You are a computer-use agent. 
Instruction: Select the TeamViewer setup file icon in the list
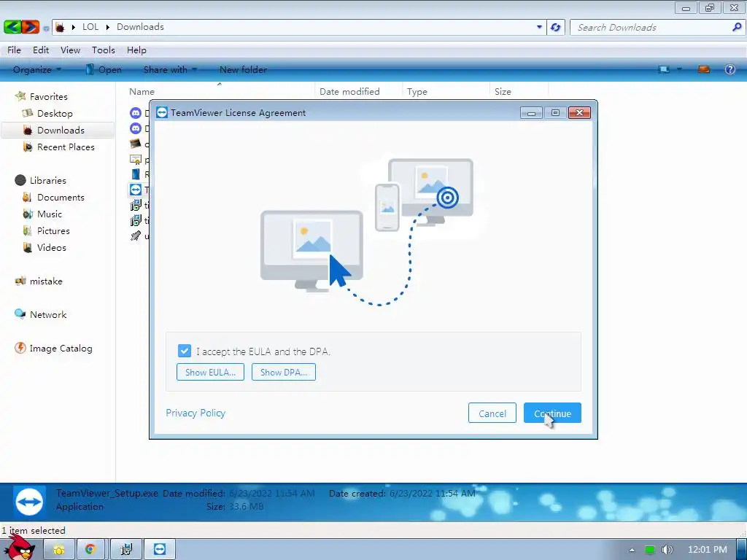pyautogui.click(x=136, y=190)
